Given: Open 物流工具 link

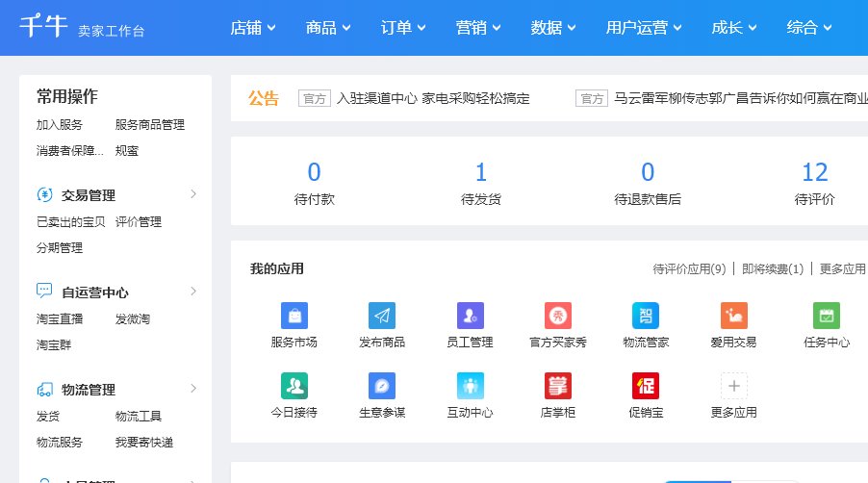Looking at the screenshot, I should point(139,416).
